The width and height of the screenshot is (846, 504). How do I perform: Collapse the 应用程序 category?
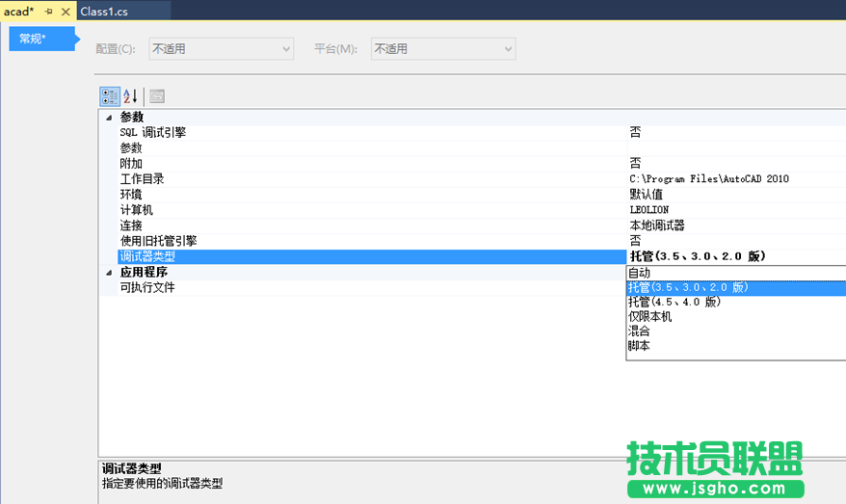109,273
